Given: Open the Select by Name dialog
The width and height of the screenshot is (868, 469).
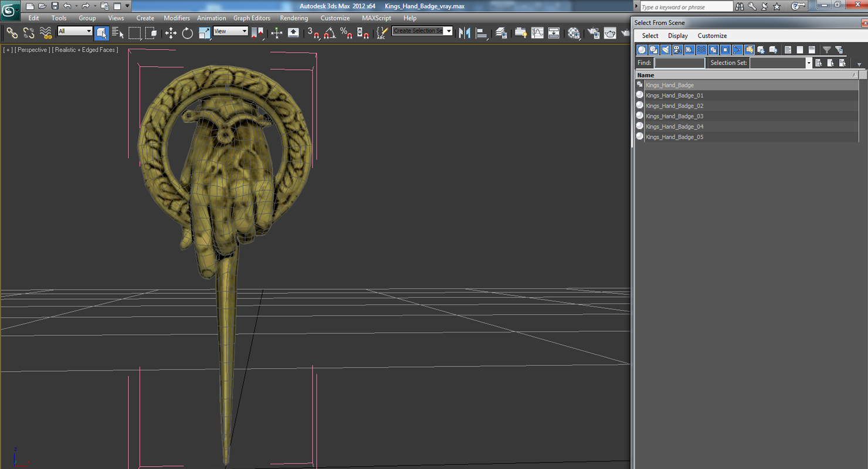Looking at the screenshot, I should click(118, 33).
